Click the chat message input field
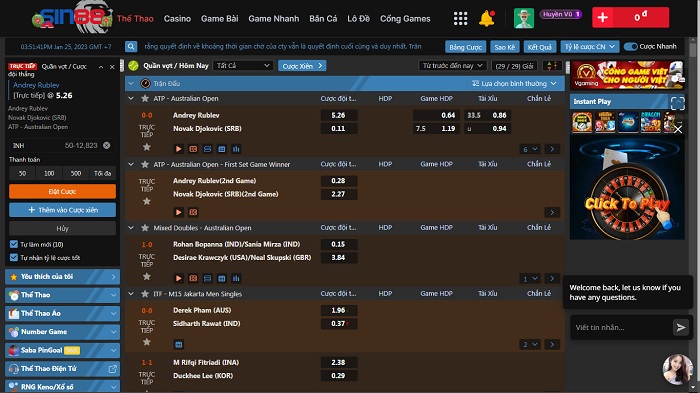 pyautogui.click(x=621, y=327)
